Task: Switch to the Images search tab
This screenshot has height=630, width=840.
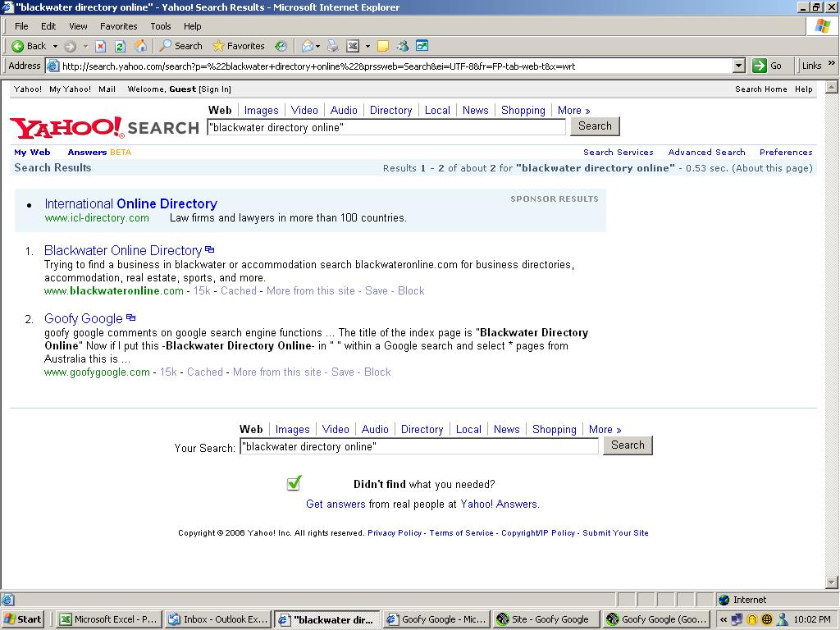Action: pos(261,110)
